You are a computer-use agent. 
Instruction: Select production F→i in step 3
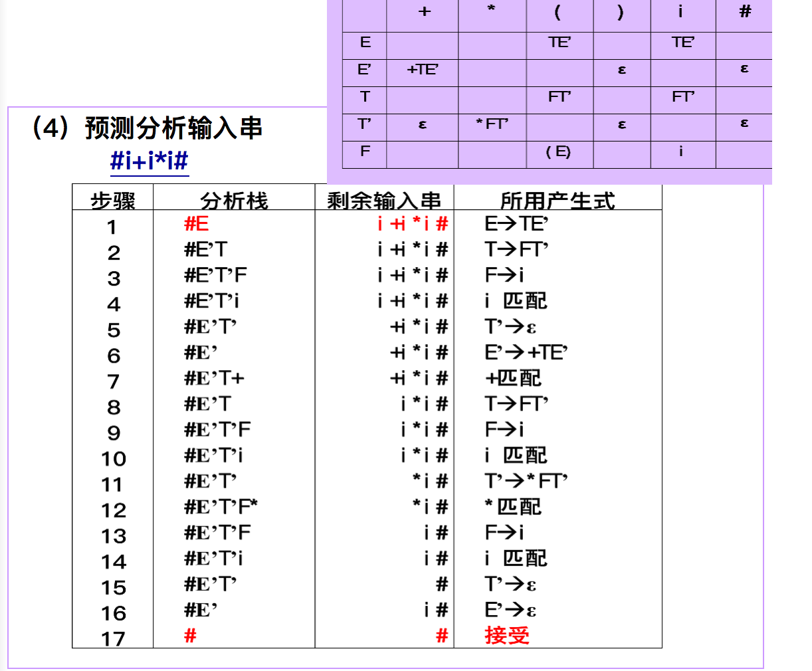pyautogui.click(x=504, y=275)
